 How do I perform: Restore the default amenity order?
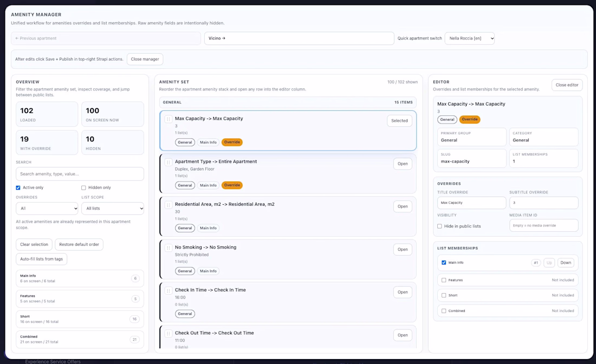[x=79, y=244]
